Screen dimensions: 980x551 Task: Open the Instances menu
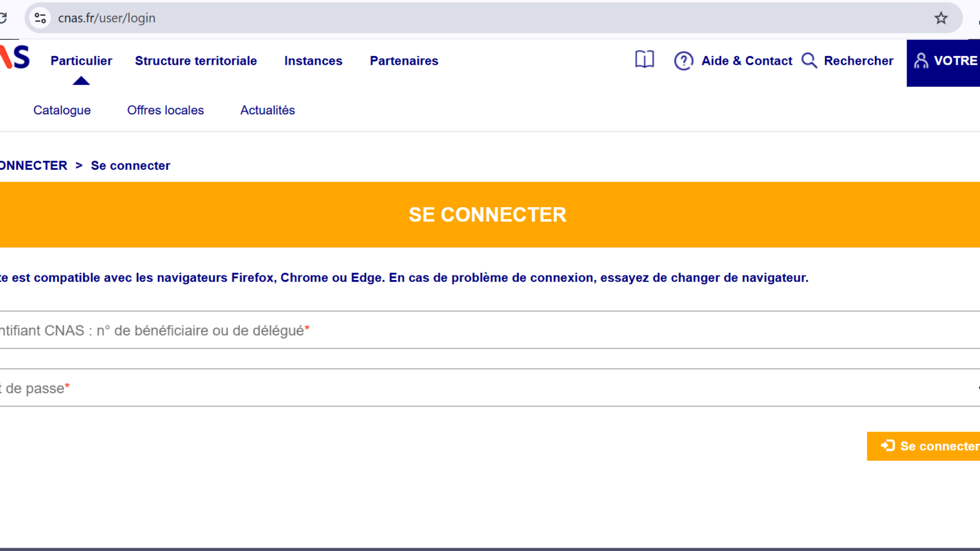click(313, 61)
